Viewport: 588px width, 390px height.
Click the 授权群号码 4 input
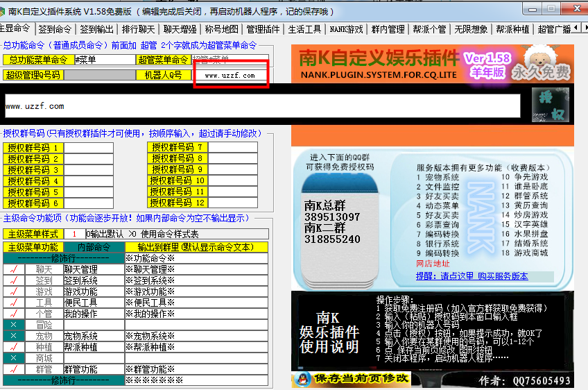point(89,181)
